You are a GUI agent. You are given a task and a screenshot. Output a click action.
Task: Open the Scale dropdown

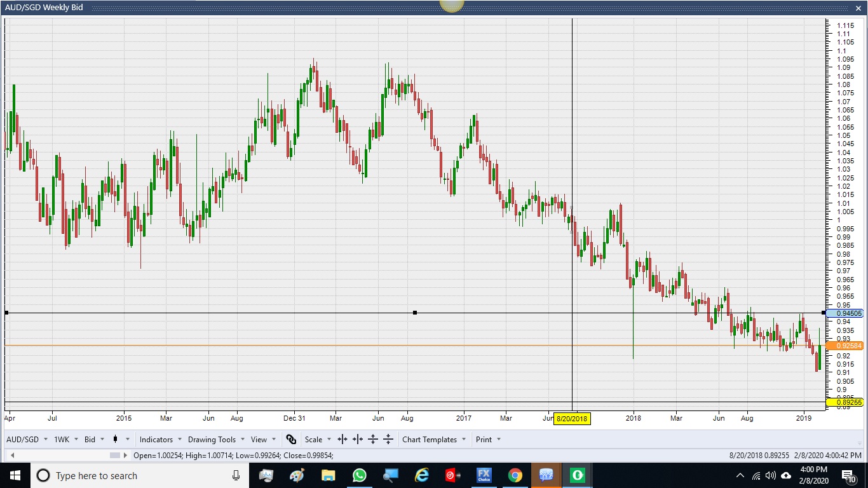pyautogui.click(x=318, y=439)
